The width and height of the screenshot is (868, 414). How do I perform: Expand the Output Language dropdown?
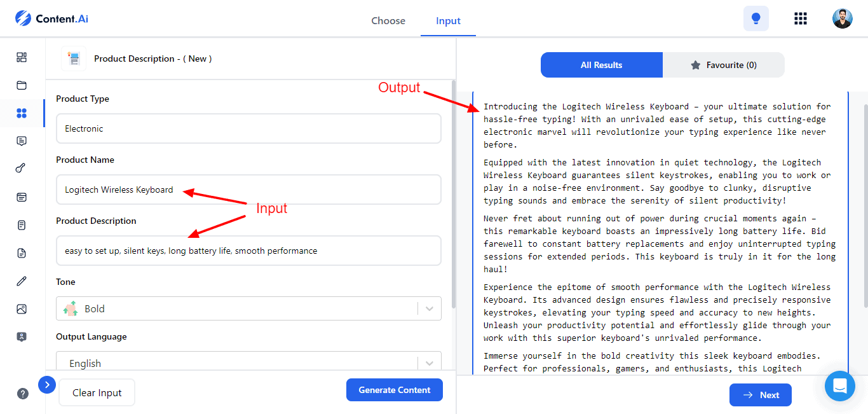[248, 363]
